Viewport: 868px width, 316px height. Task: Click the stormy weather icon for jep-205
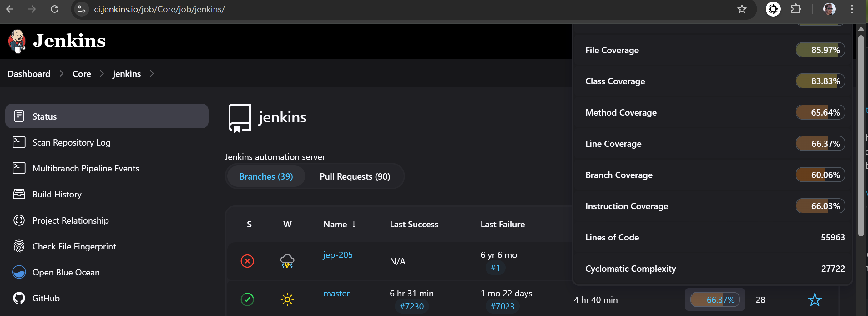click(287, 261)
